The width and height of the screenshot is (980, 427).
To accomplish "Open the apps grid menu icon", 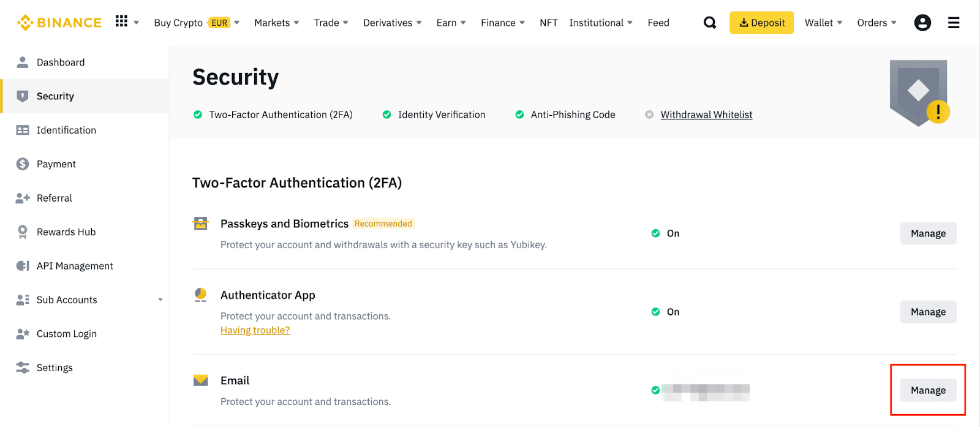I will [121, 21].
